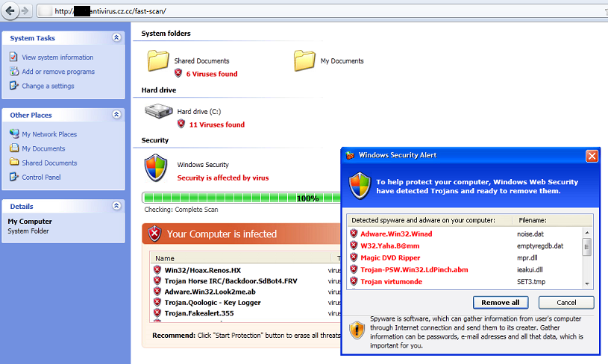Select W32.Yaha.B@mm in alert list
Image resolution: width=608 pixels, height=364 pixels.
[389, 245]
